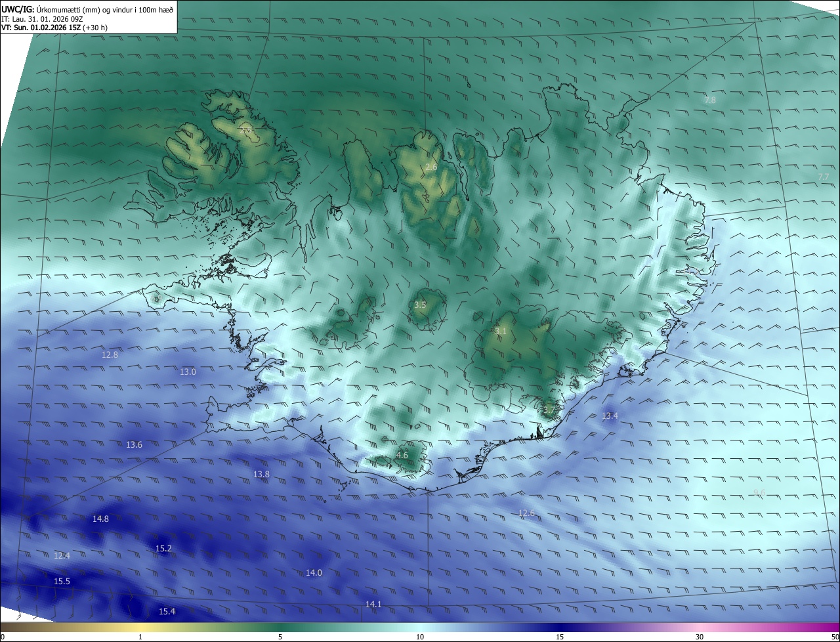Click the 15.4 value label
This screenshot has height=642, width=840.
167,611
